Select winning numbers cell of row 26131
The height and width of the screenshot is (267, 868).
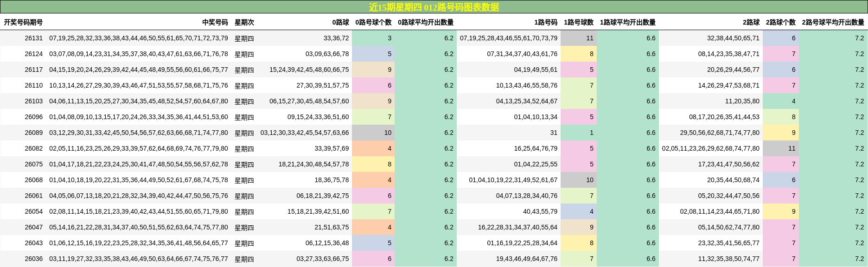click(x=139, y=38)
